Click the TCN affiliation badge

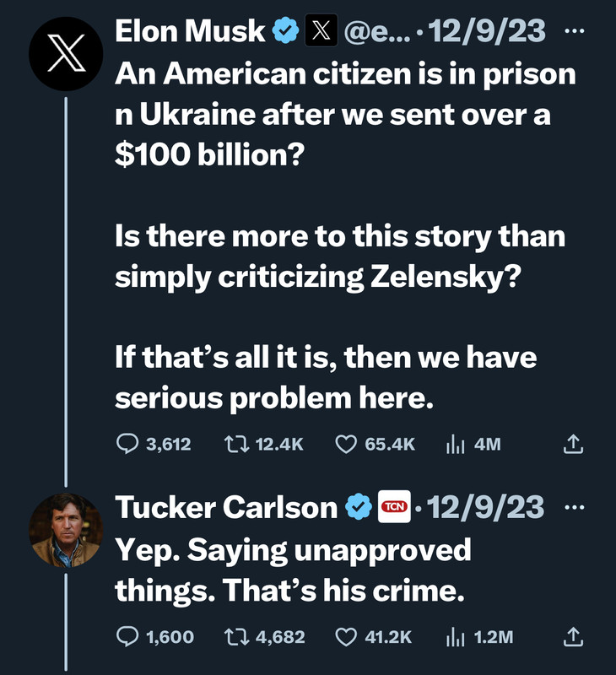click(x=393, y=507)
